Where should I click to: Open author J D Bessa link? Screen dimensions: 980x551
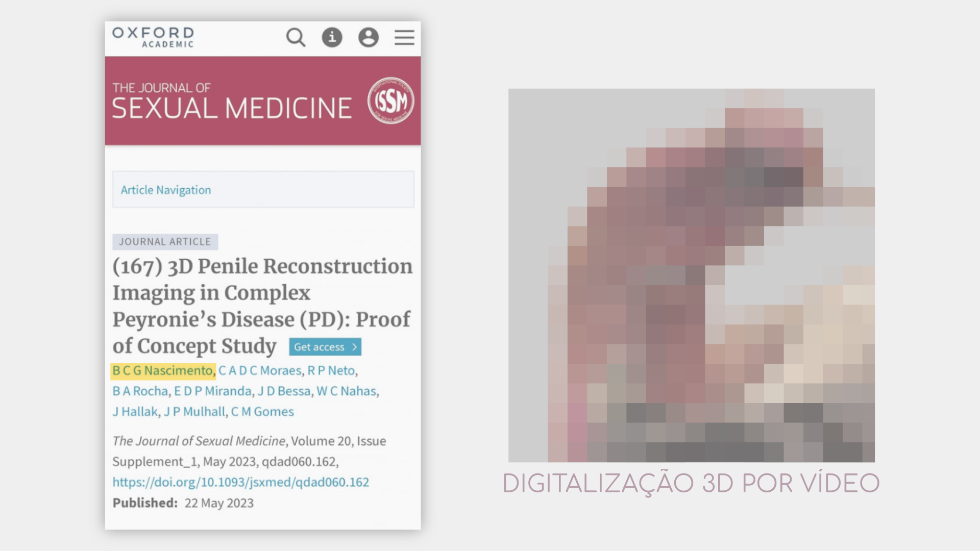[x=284, y=391]
